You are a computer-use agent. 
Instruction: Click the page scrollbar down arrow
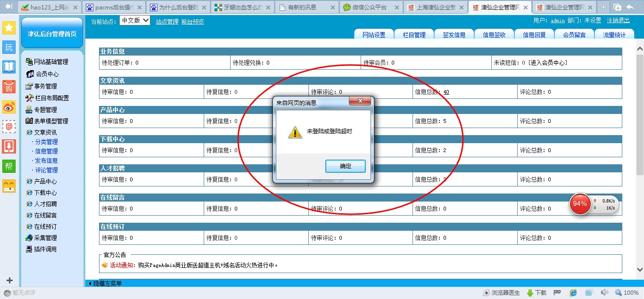coord(640,270)
